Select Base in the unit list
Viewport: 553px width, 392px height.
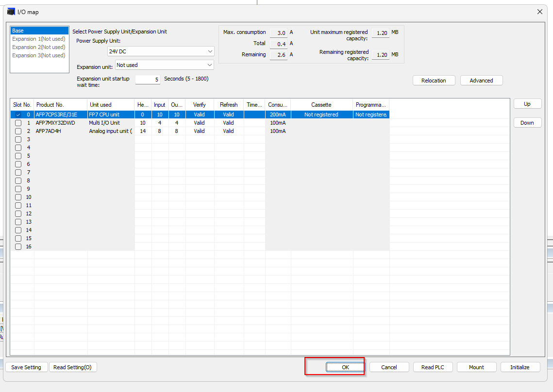pyautogui.click(x=39, y=31)
